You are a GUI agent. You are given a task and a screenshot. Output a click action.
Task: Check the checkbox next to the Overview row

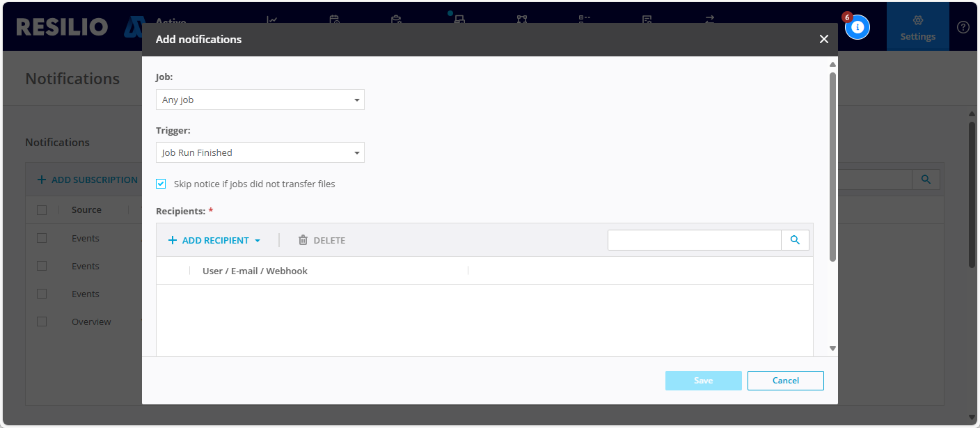pos(41,321)
